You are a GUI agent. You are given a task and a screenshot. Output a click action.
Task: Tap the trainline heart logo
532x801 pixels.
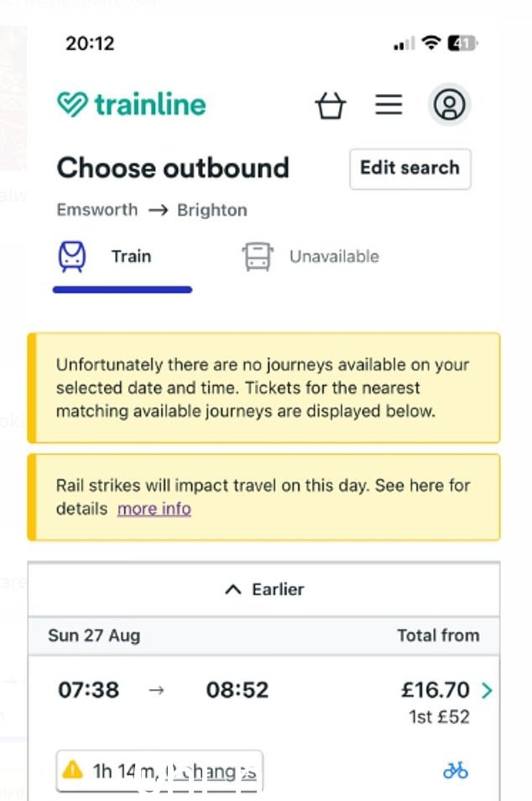point(72,104)
